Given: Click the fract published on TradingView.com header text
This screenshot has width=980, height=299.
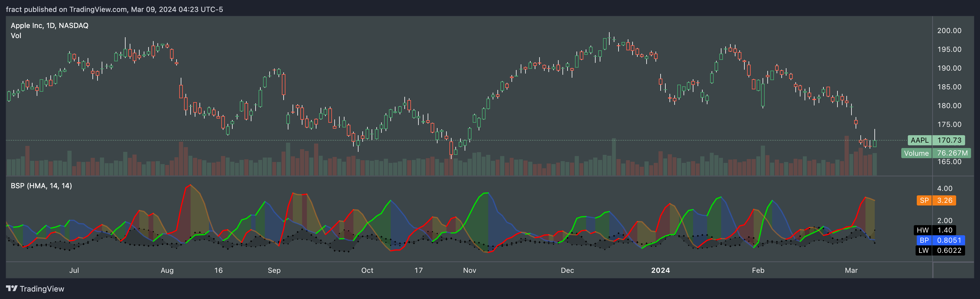Looking at the screenshot, I should click(x=115, y=9).
